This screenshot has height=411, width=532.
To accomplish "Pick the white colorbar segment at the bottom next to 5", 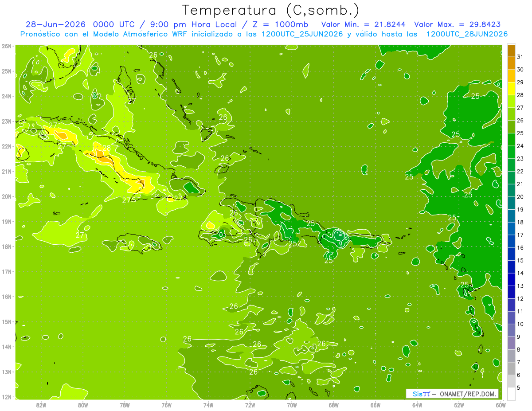I will pos(511,394).
